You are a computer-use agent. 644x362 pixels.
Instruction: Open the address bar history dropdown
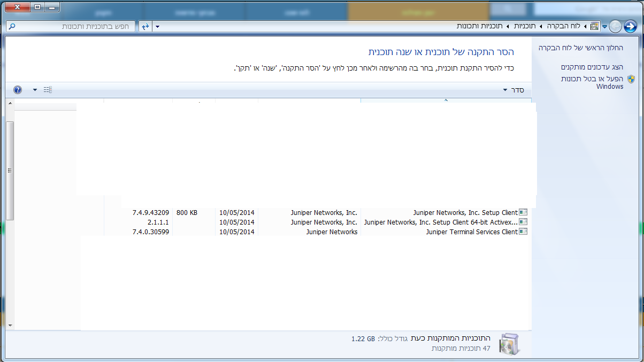[157, 26]
